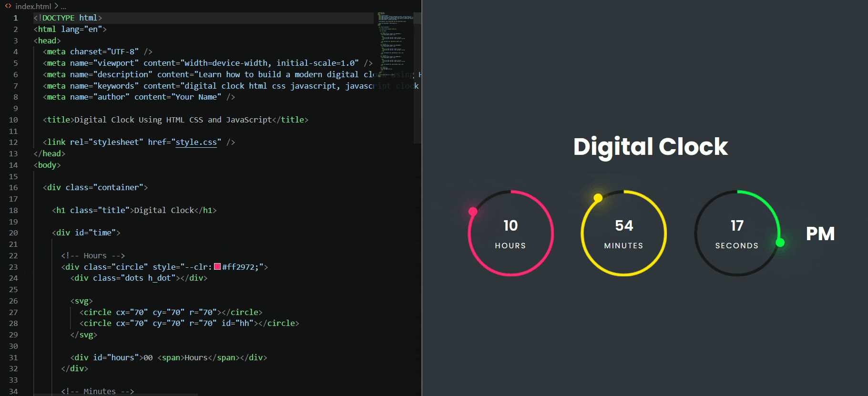Click the pink hours dot indicator
The width and height of the screenshot is (868, 396).
click(x=473, y=212)
